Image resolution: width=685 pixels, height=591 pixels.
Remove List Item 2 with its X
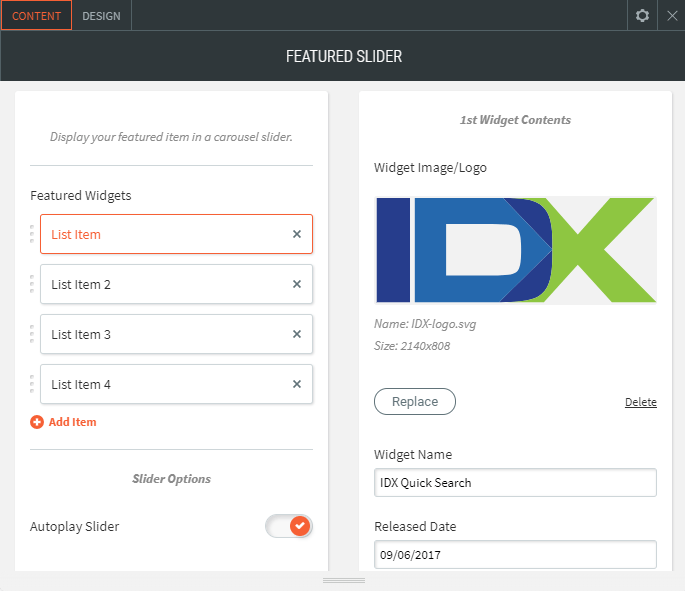pos(297,284)
